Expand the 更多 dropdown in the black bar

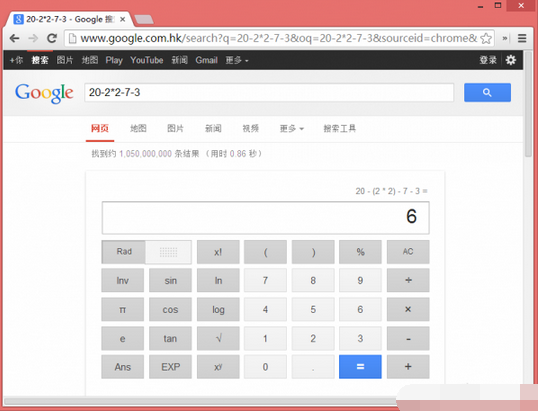click(237, 60)
